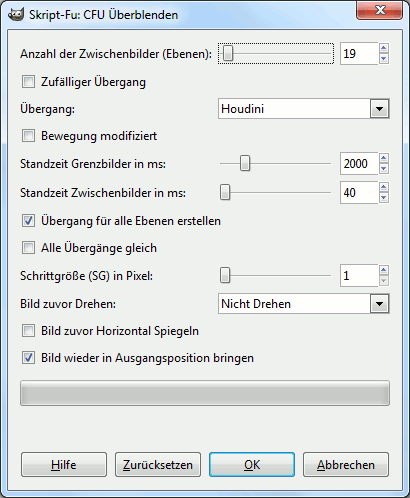Enable Alle Übergänge gleich checkbox
Viewport: 410px width, 498px height.
pos(28,248)
